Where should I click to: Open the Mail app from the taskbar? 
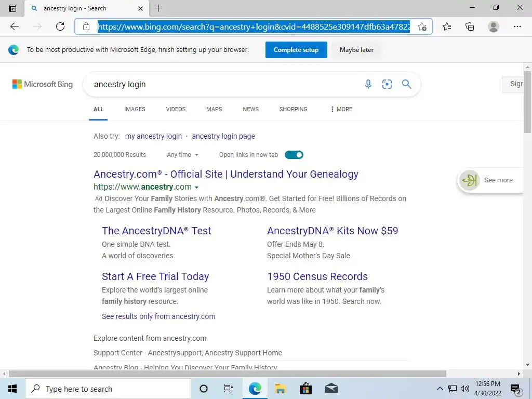pos(331,389)
